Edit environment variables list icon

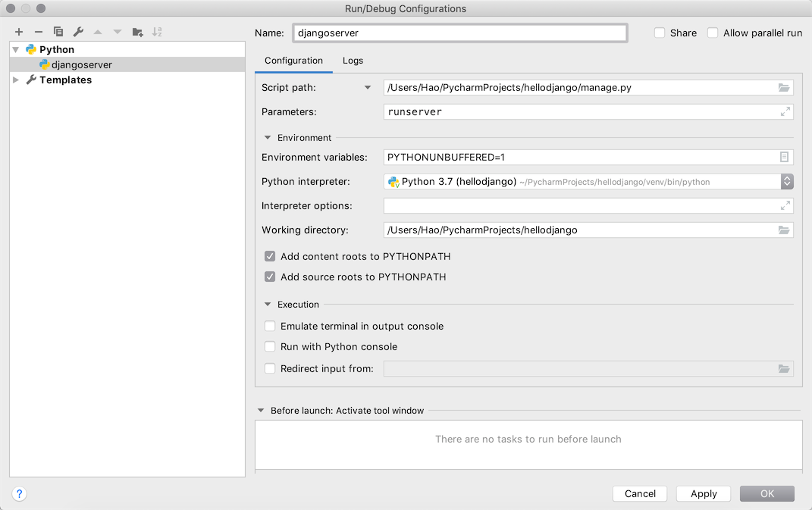tap(785, 157)
